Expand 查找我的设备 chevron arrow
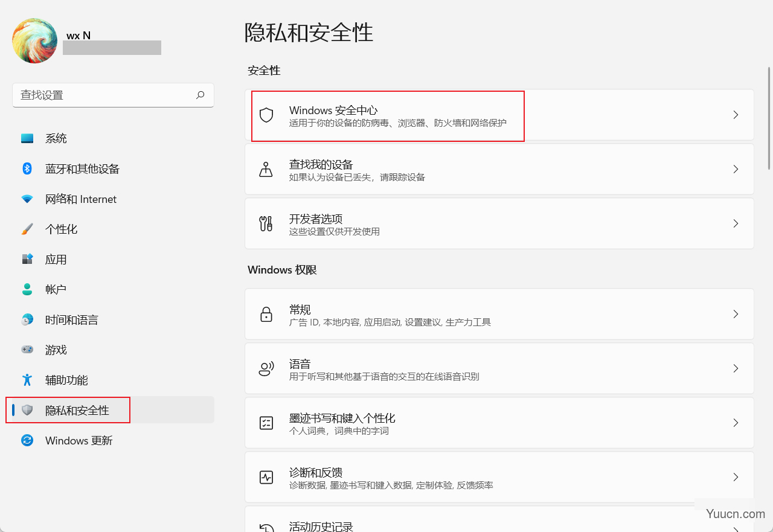 pyautogui.click(x=736, y=169)
